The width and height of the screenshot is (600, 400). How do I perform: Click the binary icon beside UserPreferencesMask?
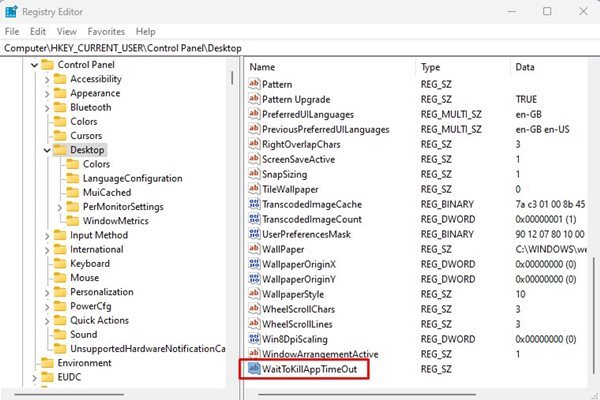(x=254, y=233)
